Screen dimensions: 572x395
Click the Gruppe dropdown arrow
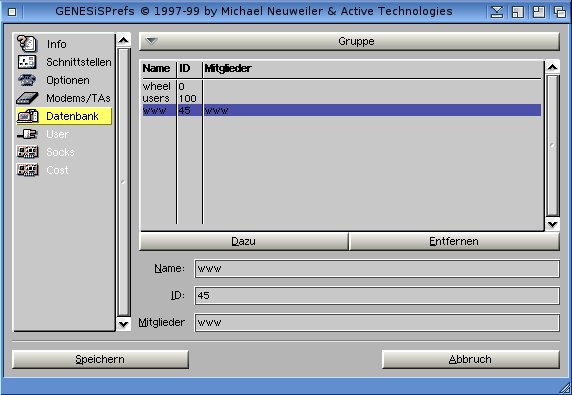pyautogui.click(x=151, y=41)
